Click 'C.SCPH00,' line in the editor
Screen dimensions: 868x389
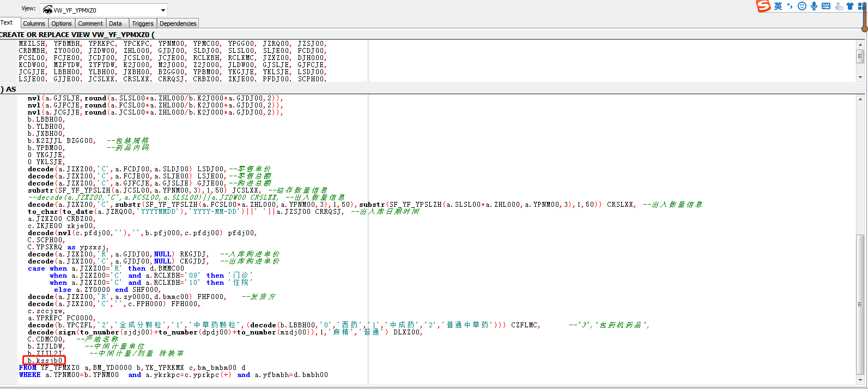(46, 240)
